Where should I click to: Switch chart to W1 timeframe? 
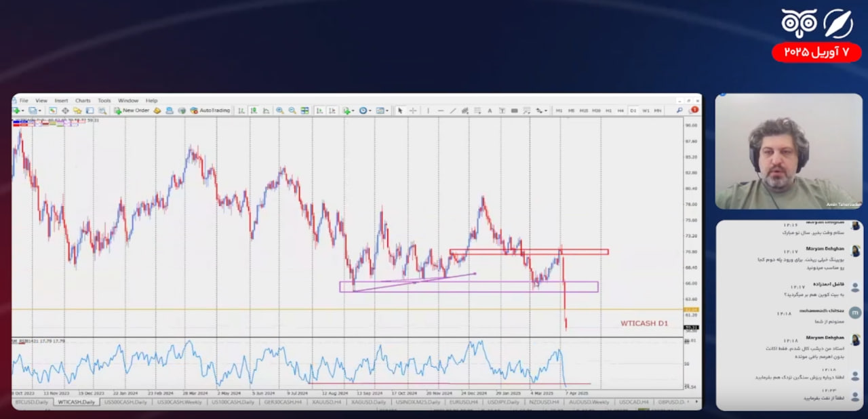pyautogui.click(x=646, y=111)
